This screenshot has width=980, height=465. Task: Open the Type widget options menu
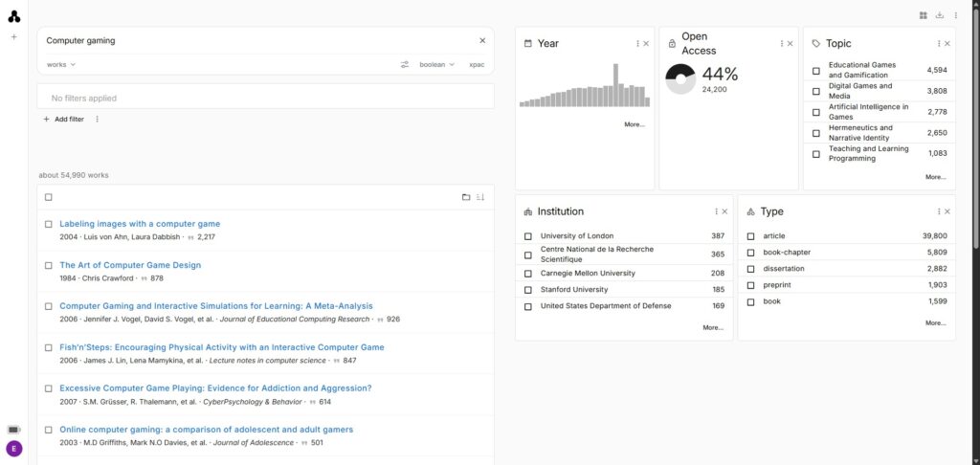pyautogui.click(x=939, y=211)
